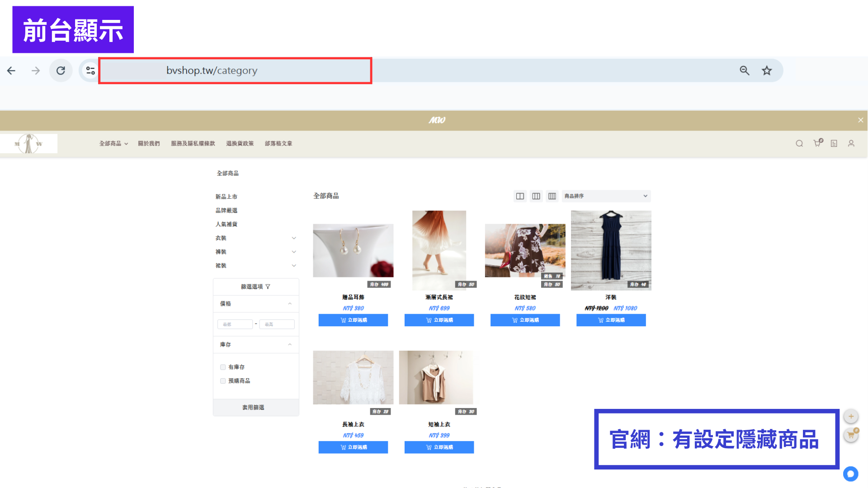Open the 退換貨政策 menu item
Viewport: 868px width, 488px height.
click(x=240, y=144)
